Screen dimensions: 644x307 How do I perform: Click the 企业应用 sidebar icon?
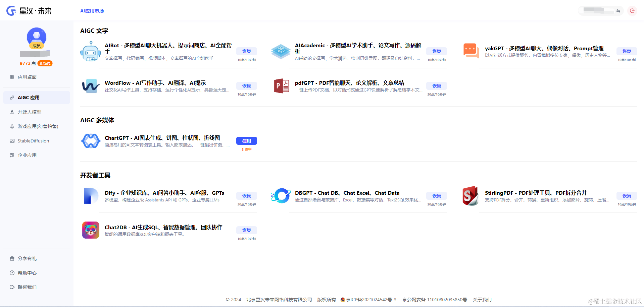(x=12, y=155)
